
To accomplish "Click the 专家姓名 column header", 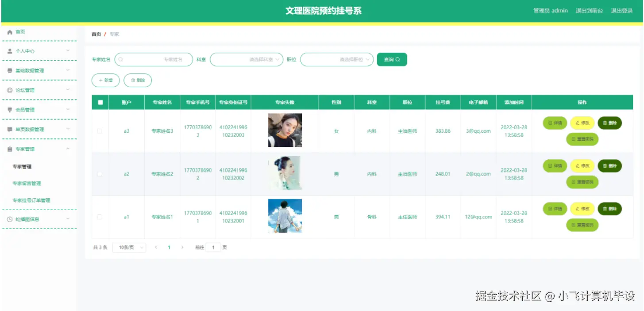I will click(x=162, y=103).
